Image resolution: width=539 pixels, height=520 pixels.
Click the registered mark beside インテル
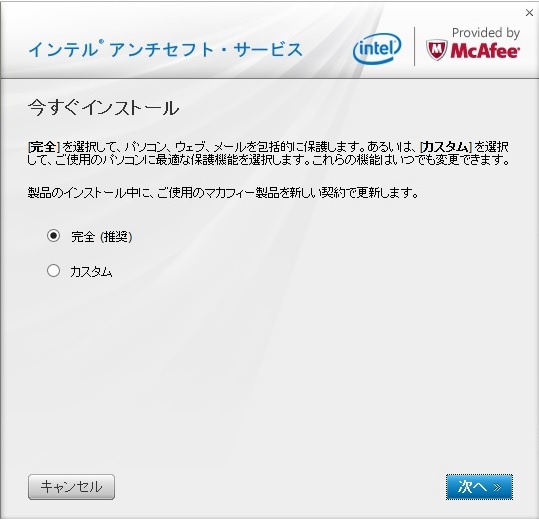101,43
